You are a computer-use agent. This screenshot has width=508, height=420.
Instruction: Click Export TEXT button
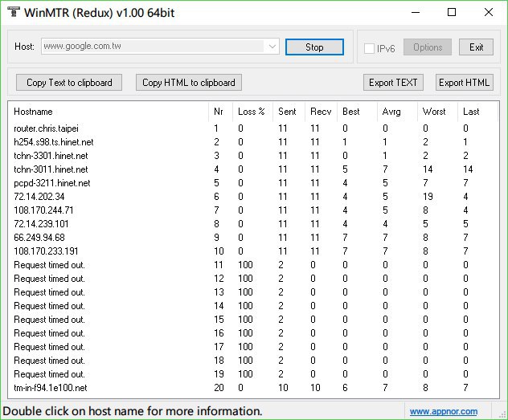393,82
